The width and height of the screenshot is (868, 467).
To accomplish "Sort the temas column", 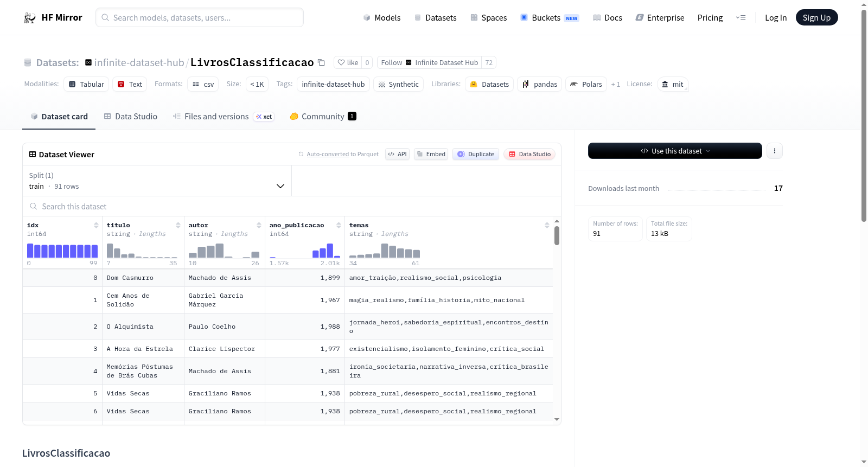I will (x=547, y=225).
